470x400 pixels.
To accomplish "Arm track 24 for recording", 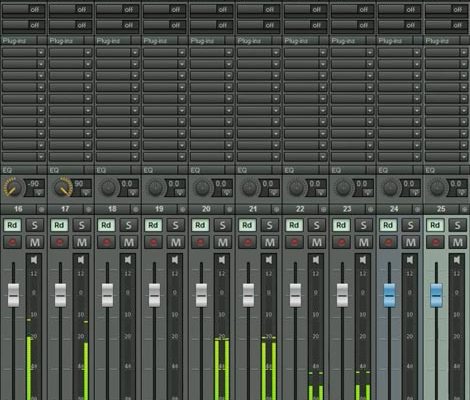I will click(388, 242).
